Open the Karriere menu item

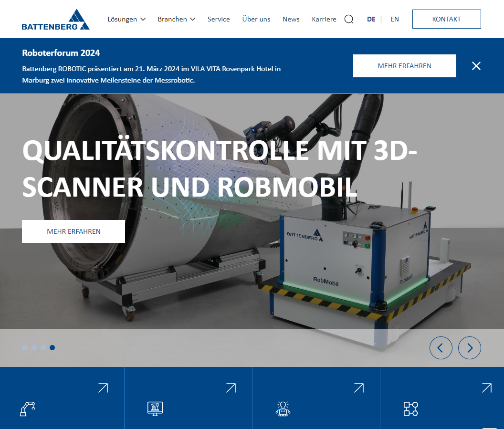(324, 20)
